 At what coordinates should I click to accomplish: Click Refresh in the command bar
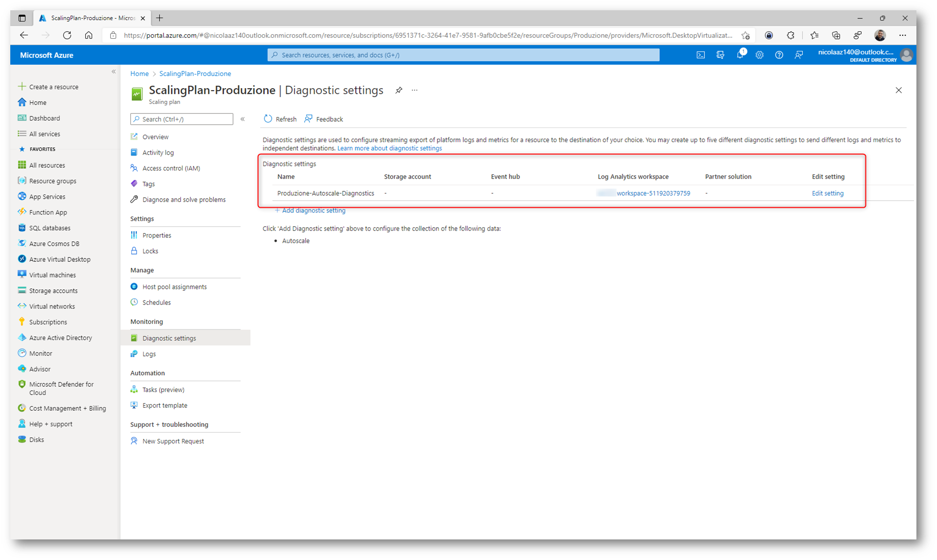pyautogui.click(x=280, y=119)
